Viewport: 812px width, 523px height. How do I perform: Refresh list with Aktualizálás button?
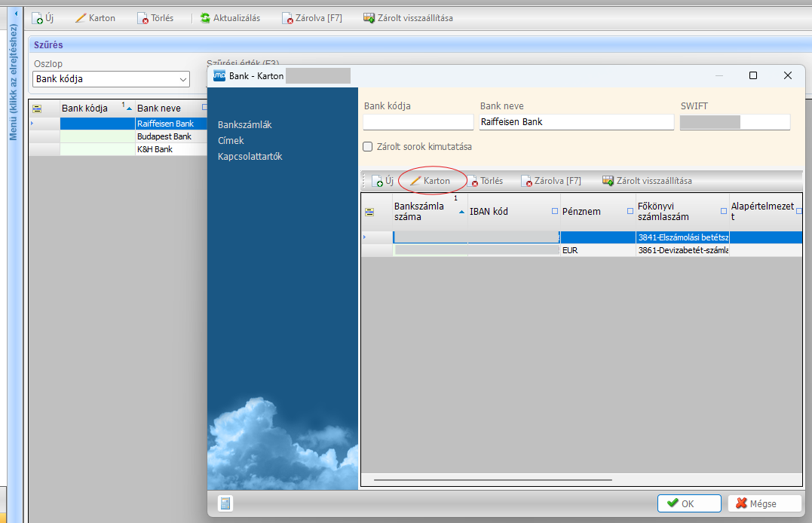coord(231,18)
